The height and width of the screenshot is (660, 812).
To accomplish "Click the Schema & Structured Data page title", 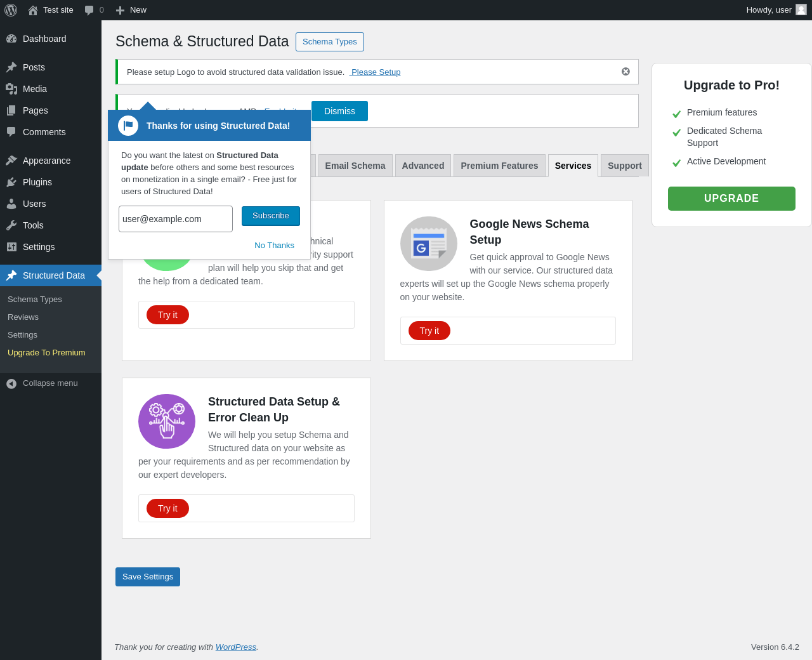I will point(202,41).
